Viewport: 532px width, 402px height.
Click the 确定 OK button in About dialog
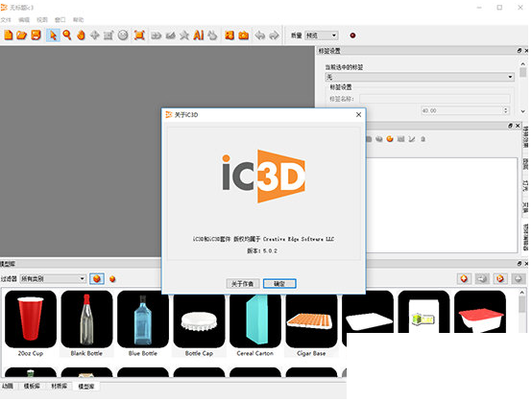[279, 284]
